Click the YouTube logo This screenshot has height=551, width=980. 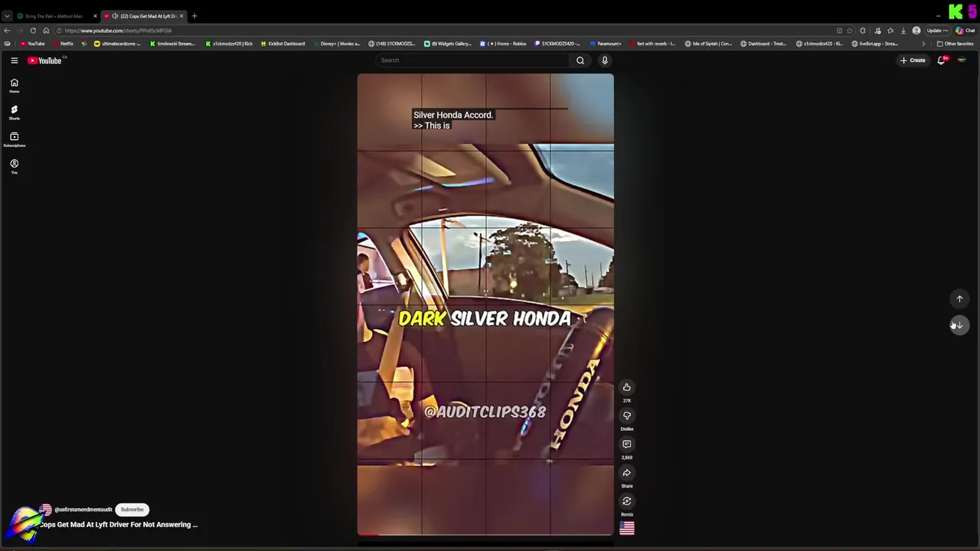click(45, 60)
